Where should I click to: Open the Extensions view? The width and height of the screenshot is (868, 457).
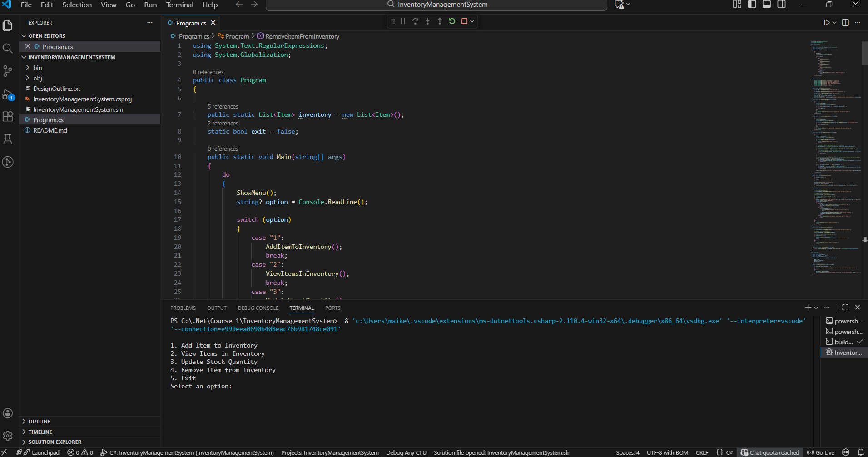pyautogui.click(x=8, y=117)
